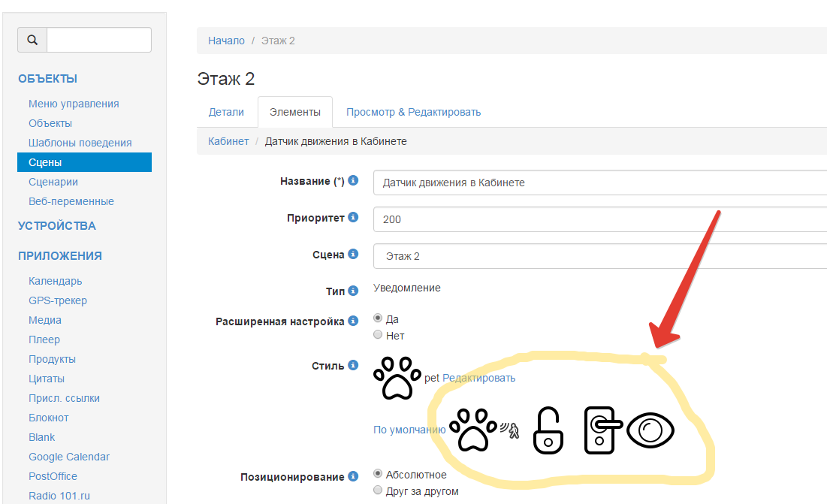Viewport: 827px width, 504px height.
Task: Choose the small motion sensor walking figure icon
Action: coord(510,430)
